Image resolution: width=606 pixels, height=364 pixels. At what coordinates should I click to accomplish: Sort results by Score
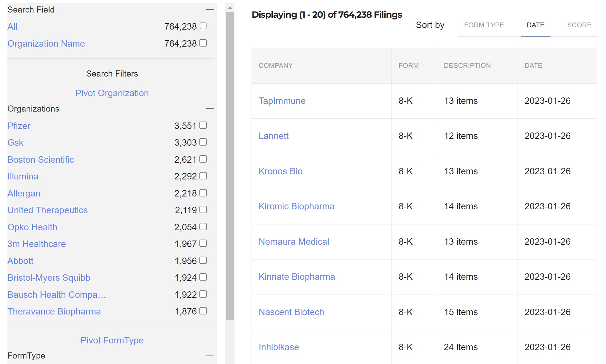click(x=579, y=25)
